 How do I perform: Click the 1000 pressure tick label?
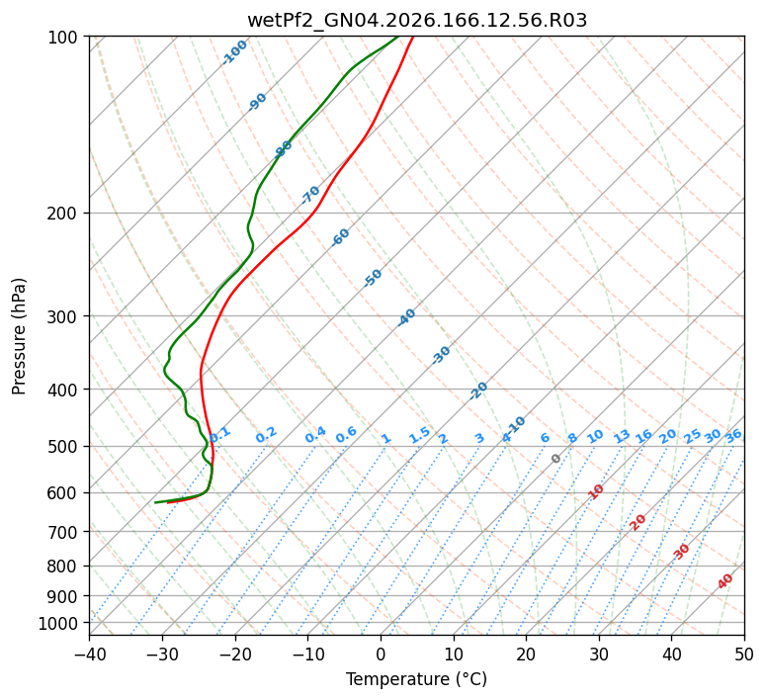60,624
